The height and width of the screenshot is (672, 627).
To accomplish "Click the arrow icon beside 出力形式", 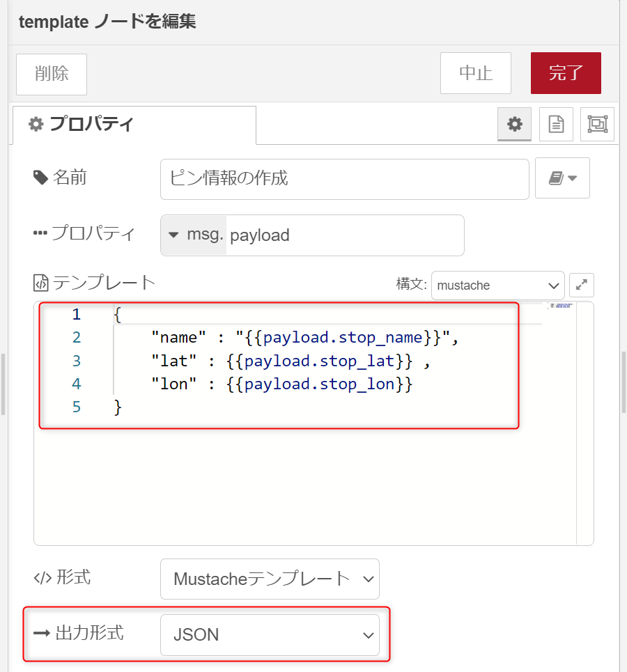I will pos(42,633).
